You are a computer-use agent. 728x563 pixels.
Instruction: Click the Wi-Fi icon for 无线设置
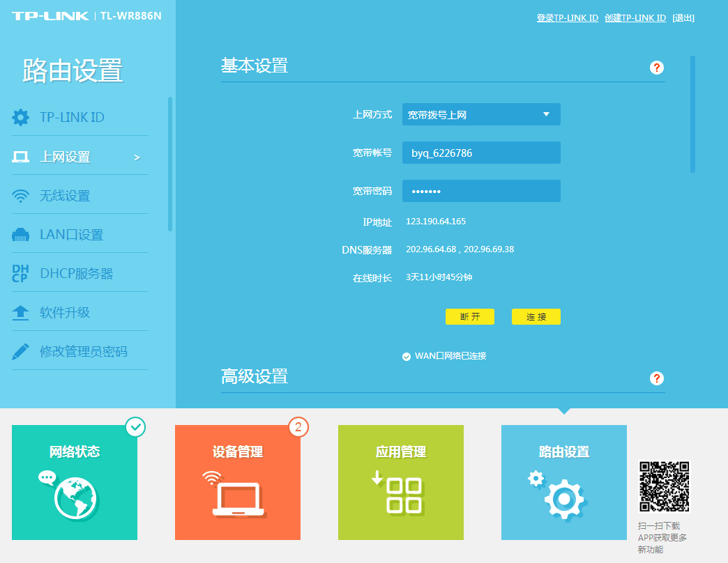(x=21, y=196)
